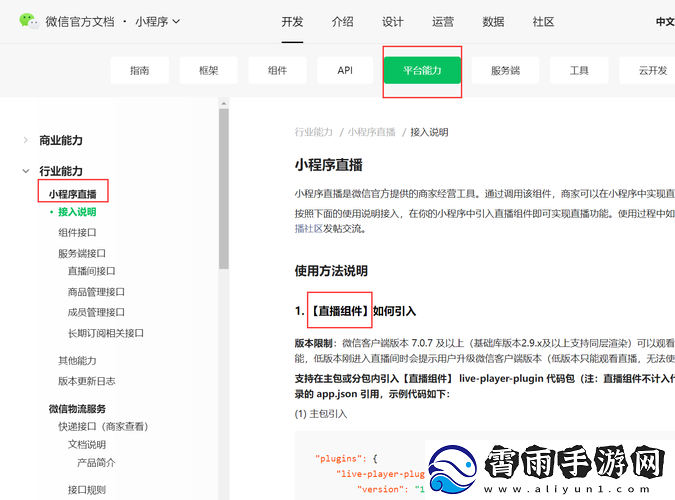Click 行业能力 breadcrumb link
This screenshot has height=500, width=675.
coord(313,132)
